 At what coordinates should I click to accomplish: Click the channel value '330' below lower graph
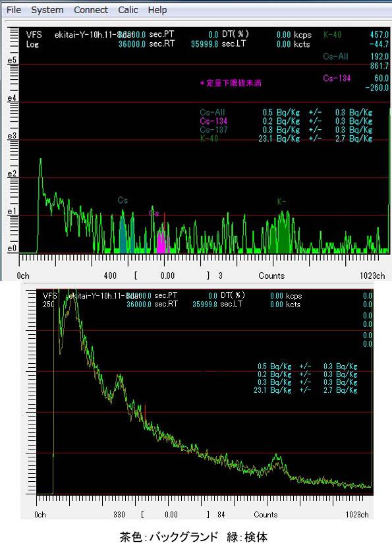tap(119, 514)
